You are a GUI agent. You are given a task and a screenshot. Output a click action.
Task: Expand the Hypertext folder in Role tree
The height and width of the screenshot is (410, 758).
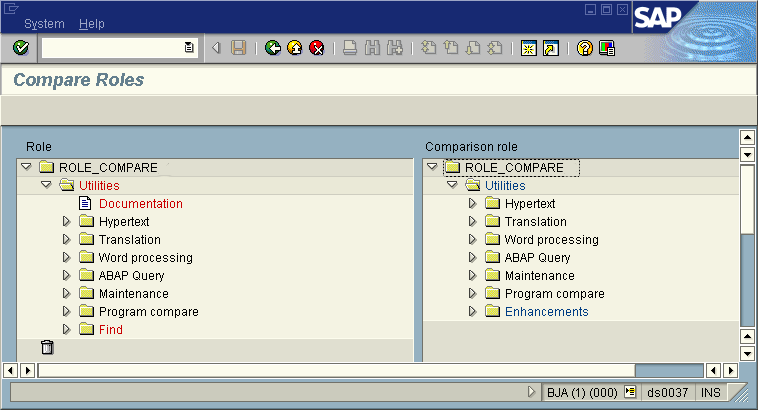click(x=67, y=222)
